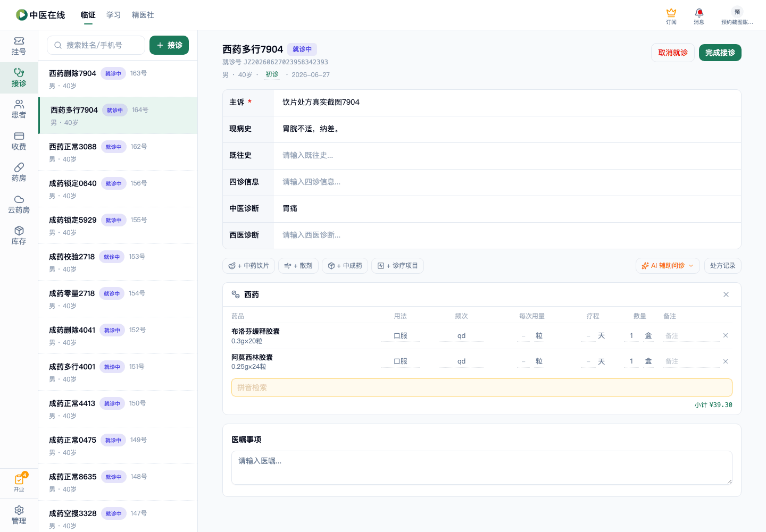Open the 云药房 cloud pharmacy icon
This screenshot has width=766, height=532.
(19, 205)
